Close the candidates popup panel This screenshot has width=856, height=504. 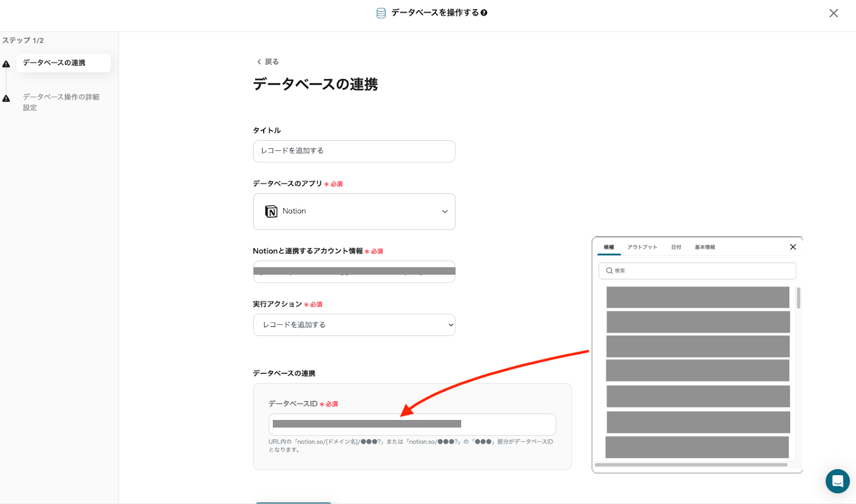click(793, 247)
